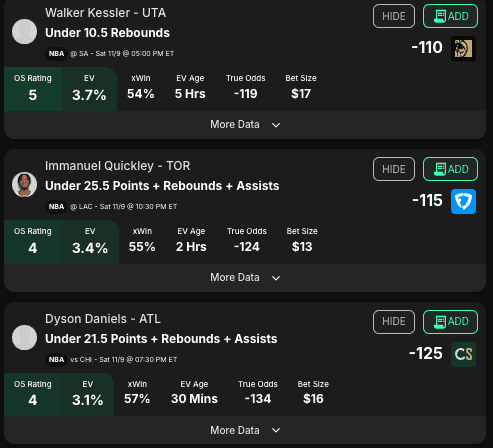
Task: Click the NBA badge on Quickley card
Action: [x=56, y=207]
